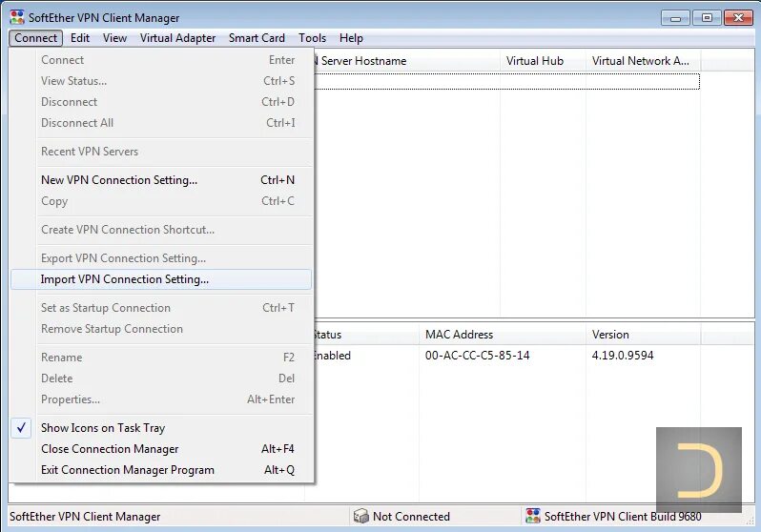The image size is (761, 532).
Task: Click View Status menu entry
Action: [x=161, y=81]
